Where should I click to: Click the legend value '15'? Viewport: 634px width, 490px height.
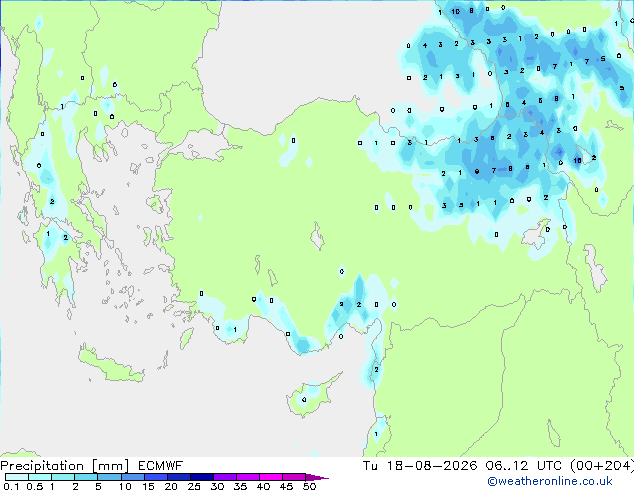coord(148,486)
